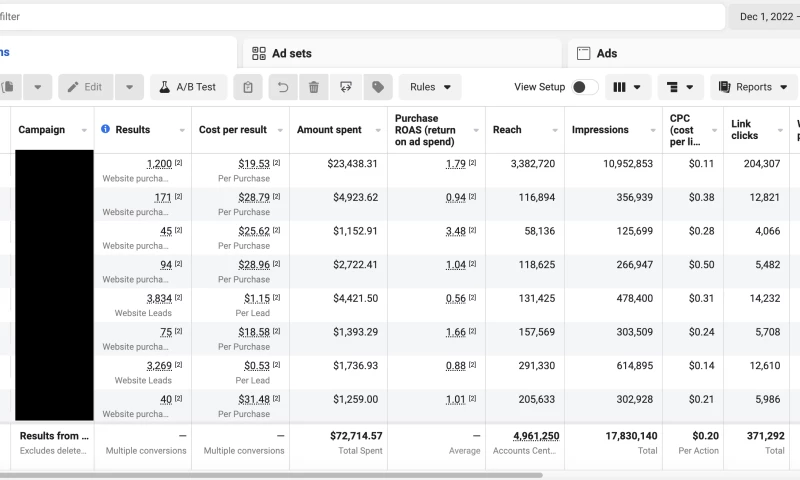Click the clipboard icon in toolbar

pos(248,87)
